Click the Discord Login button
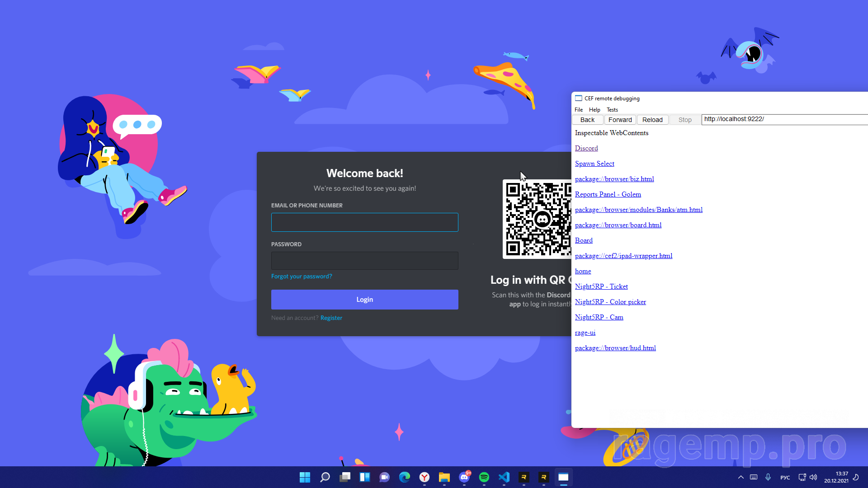This screenshot has height=488, width=868. pyautogui.click(x=365, y=300)
